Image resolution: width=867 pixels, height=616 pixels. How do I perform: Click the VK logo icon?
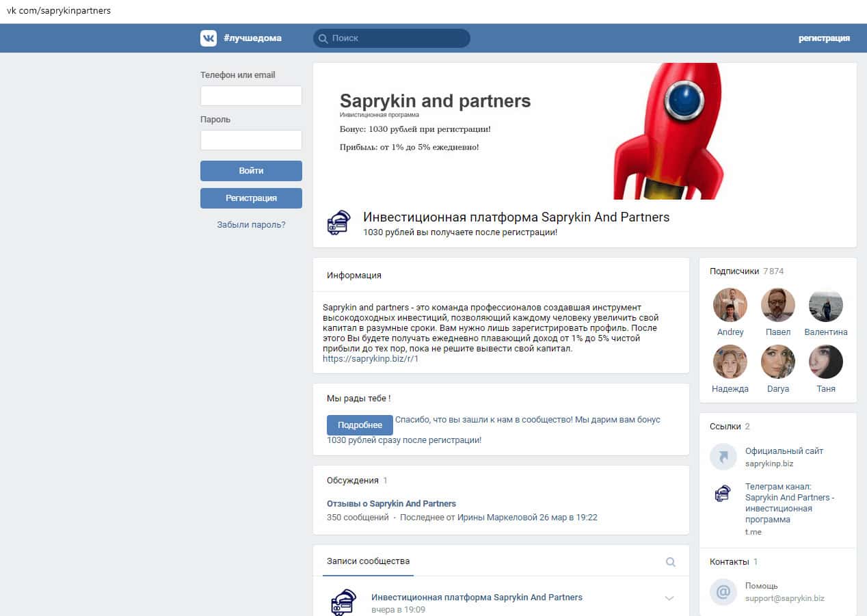coord(209,38)
